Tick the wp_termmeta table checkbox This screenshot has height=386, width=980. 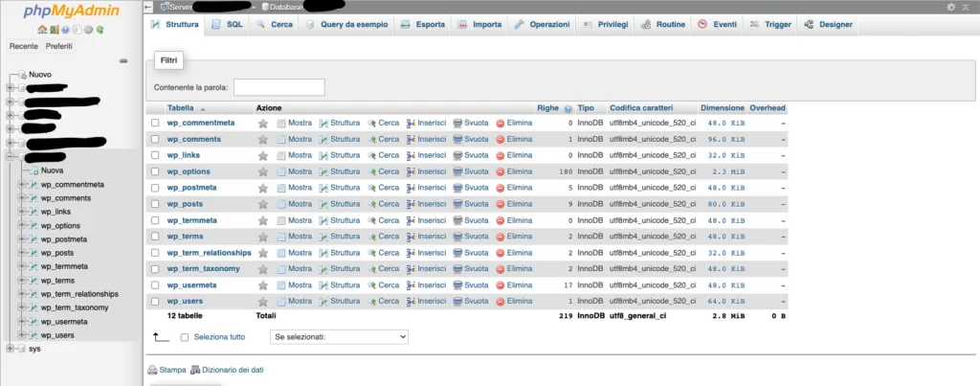155,220
